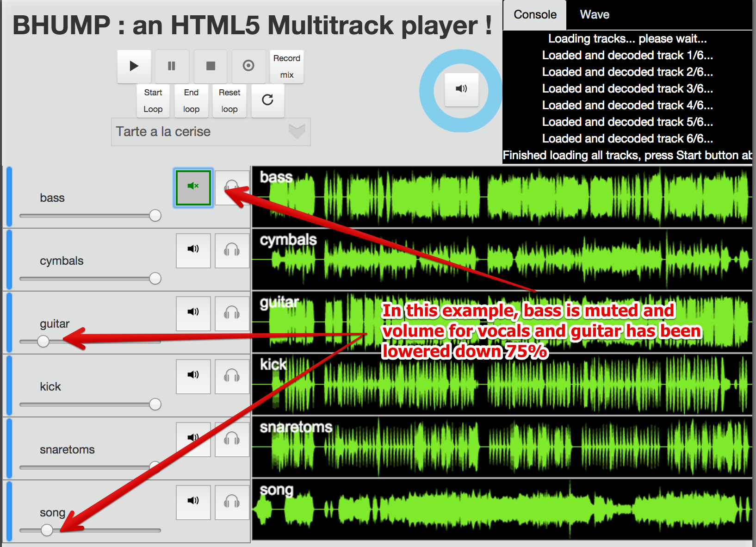This screenshot has width=756, height=547.
Task: Set the Start Loop point
Action: (x=153, y=101)
